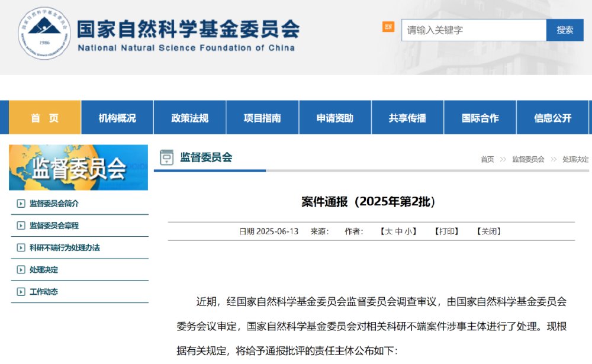Open the 项目指南 navigation tab
The height and width of the screenshot is (364, 592).
[262, 117]
